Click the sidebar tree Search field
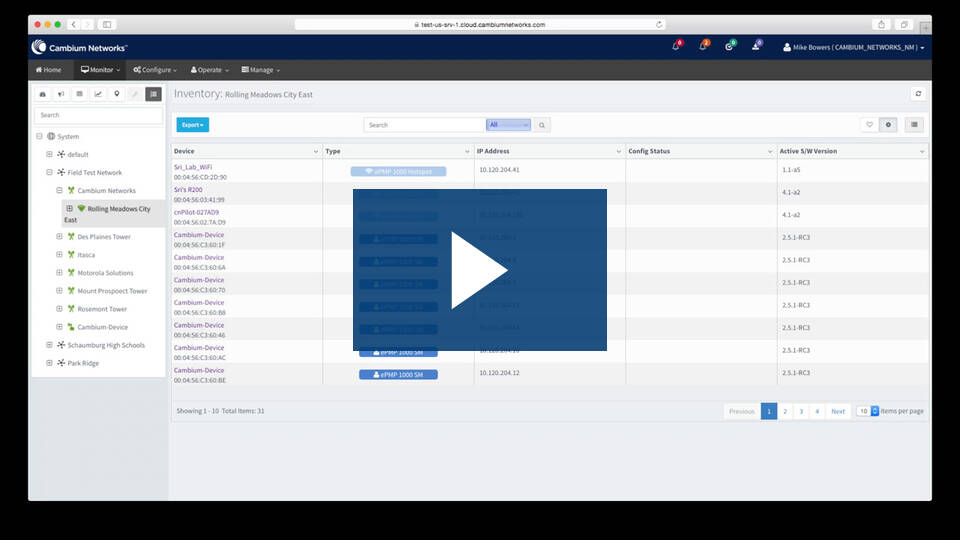960x540 pixels. (x=99, y=115)
